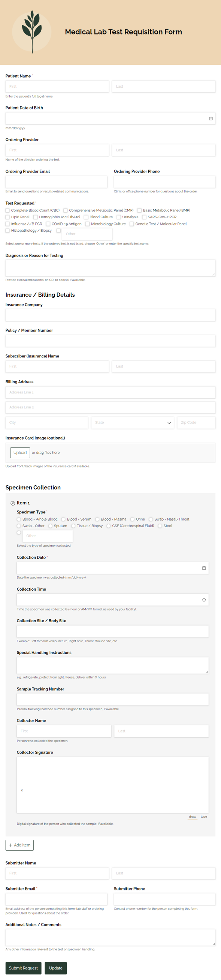Open the Patient Date of Birth calendar icon
The image size is (221, 980).
click(211, 118)
